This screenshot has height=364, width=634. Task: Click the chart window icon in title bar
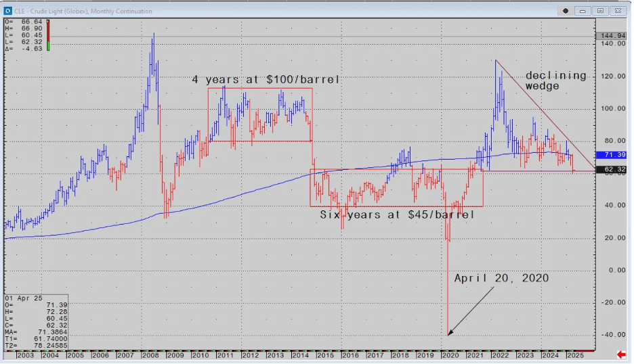(7, 11)
